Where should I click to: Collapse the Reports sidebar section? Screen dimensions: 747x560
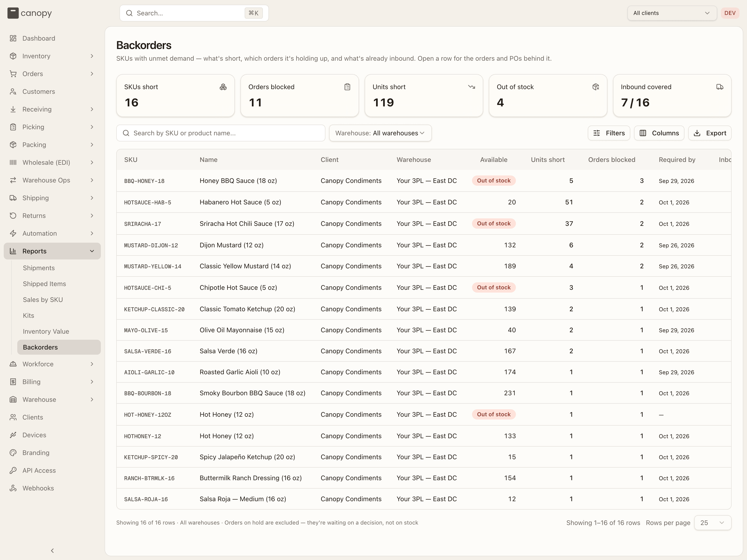(52, 251)
